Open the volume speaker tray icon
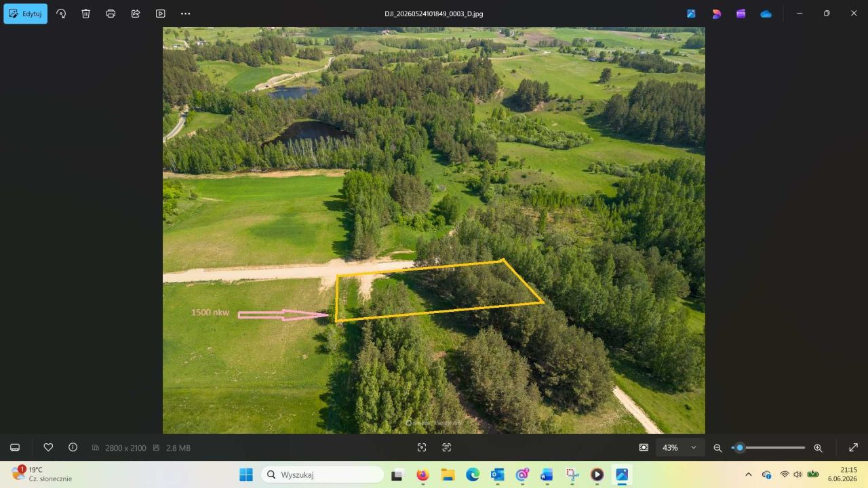This screenshot has height=488, width=868. [797, 474]
